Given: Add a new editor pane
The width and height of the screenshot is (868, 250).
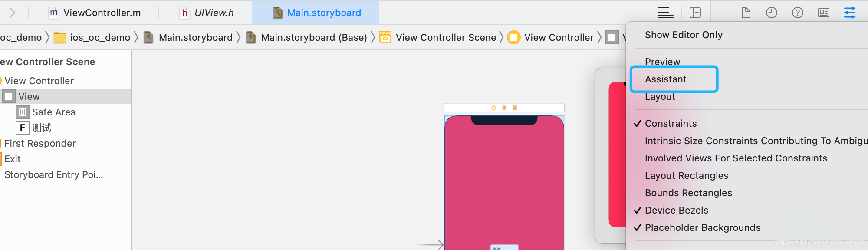Looking at the screenshot, I should click(x=695, y=13).
